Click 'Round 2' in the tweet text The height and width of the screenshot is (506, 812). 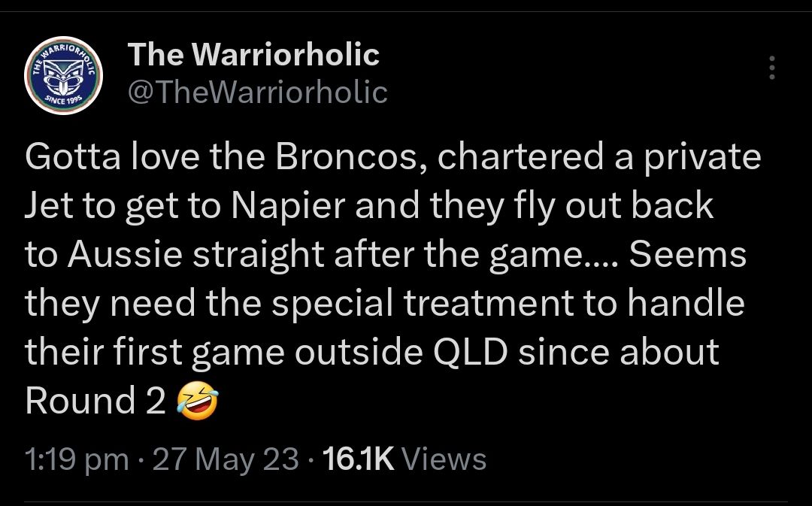click(95, 401)
